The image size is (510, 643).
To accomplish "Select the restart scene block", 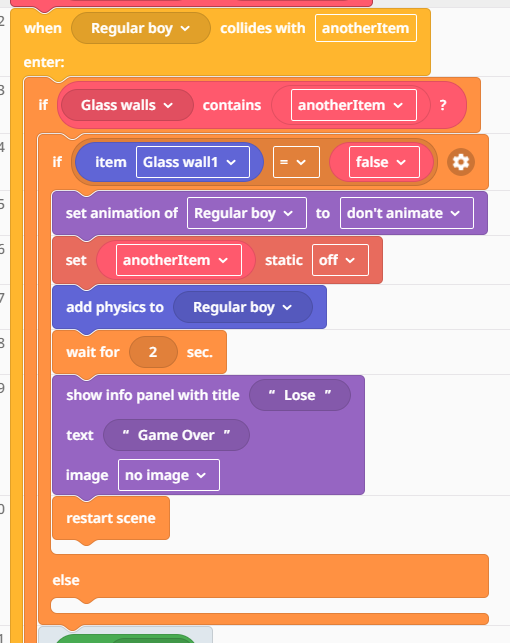I will pyautogui.click(x=111, y=518).
